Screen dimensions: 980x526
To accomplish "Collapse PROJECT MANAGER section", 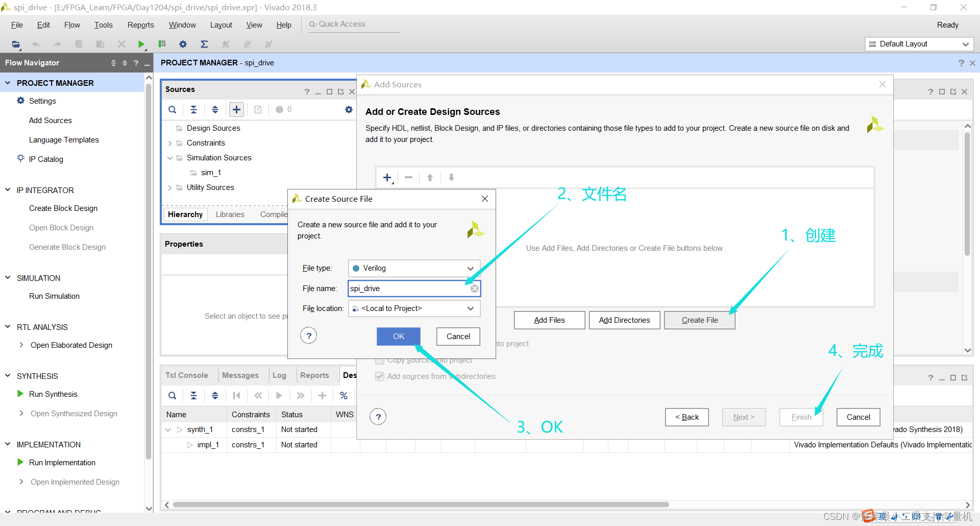I will 8,83.
